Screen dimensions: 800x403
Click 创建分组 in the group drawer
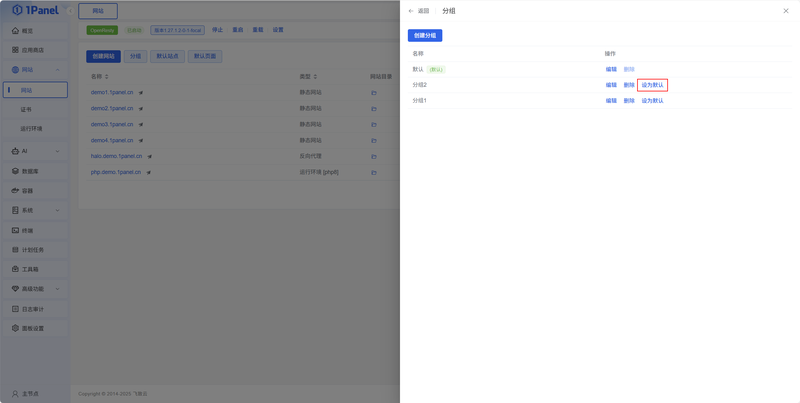click(x=425, y=36)
